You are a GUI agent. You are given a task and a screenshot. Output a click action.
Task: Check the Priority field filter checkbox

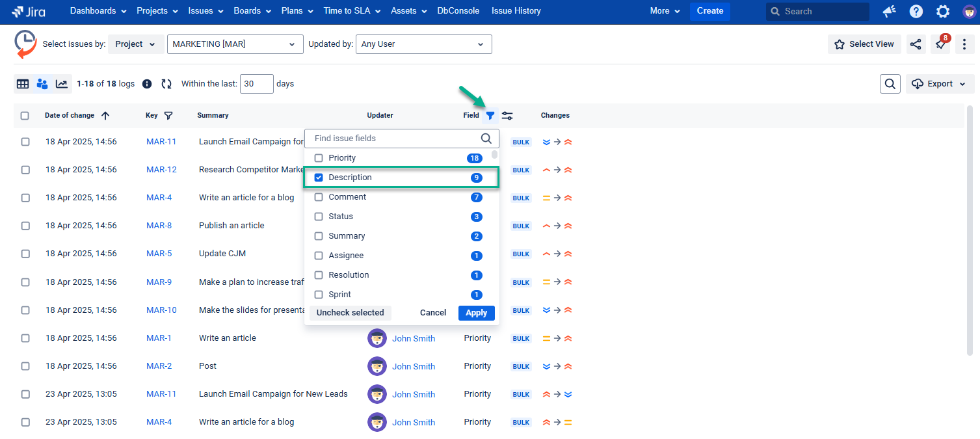[318, 157]
